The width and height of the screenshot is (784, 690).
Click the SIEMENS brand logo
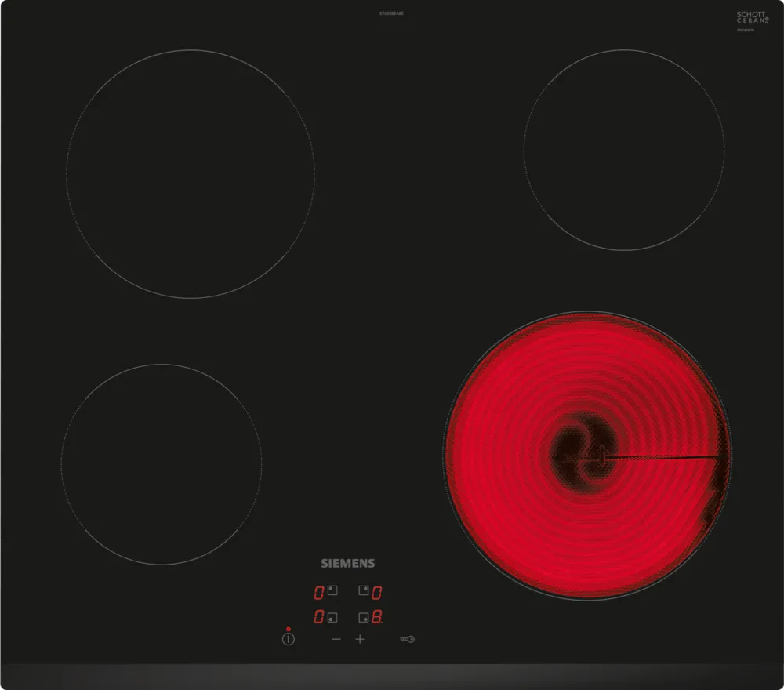[x=348, y=563]
